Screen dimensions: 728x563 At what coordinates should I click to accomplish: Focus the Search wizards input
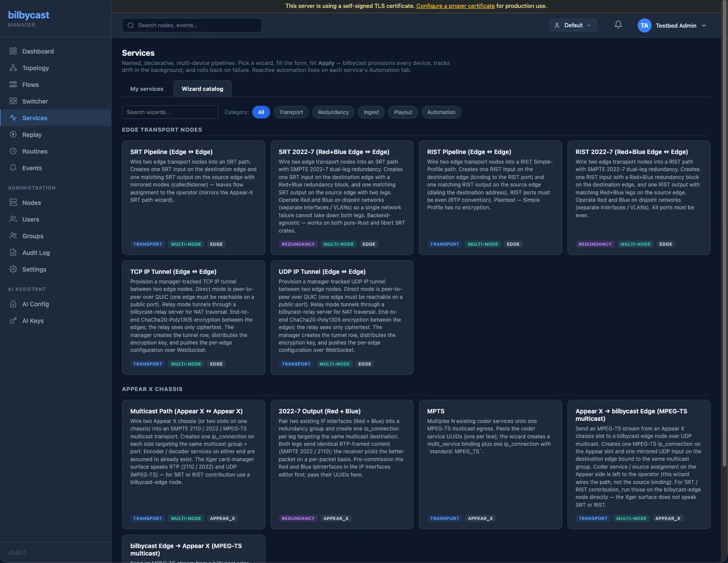pyautogui.click(x=170, y=112)
